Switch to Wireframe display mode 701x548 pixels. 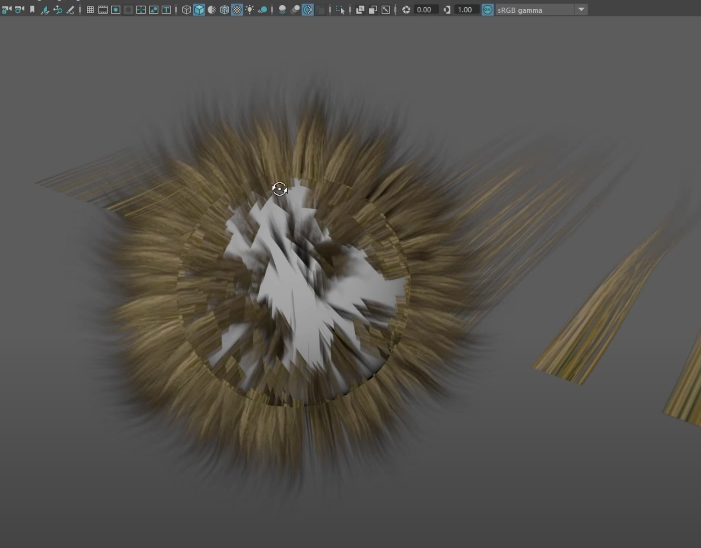click(187, 9)
